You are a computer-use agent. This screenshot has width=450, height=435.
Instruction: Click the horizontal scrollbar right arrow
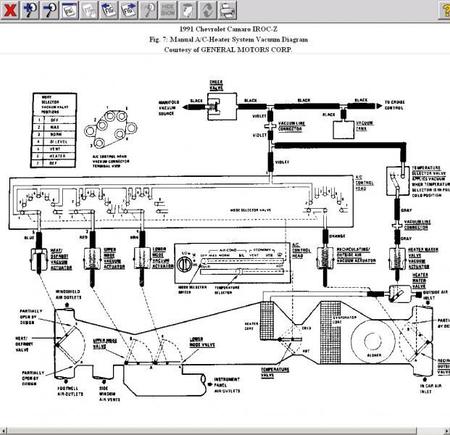coord(447,431)
